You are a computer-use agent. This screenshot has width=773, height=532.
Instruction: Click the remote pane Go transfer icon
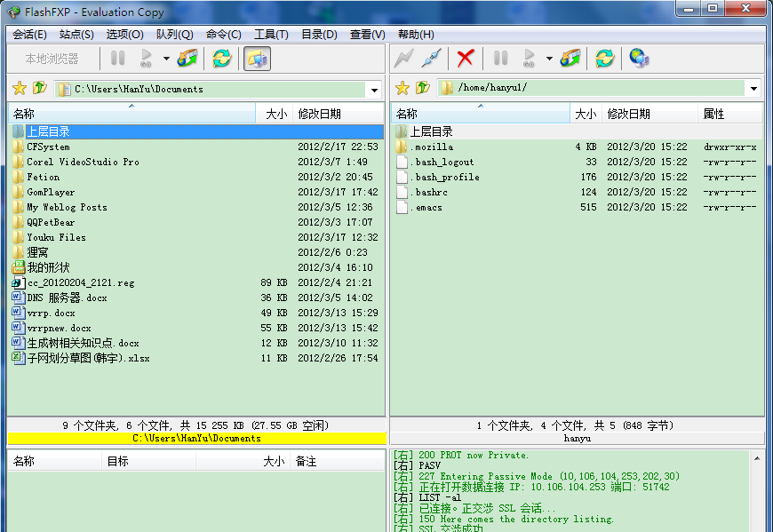[x=529, y=58]
